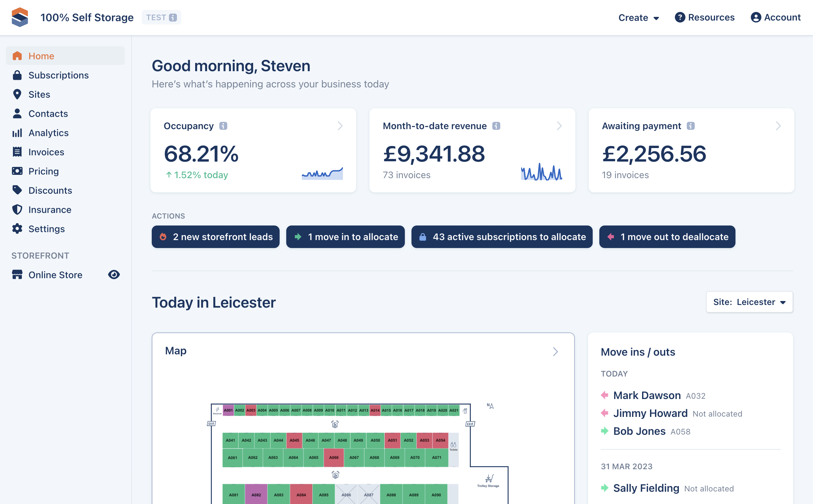Click the info icon beside Month-to-date revenue
The image size is (813, 504).
click(496, 126)
